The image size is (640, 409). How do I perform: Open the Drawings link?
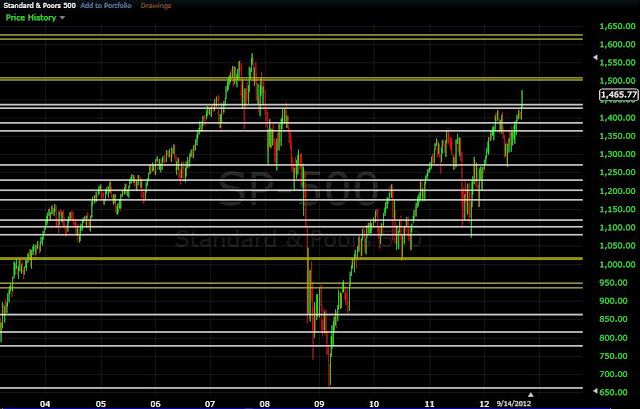click(x=156, y=6)
